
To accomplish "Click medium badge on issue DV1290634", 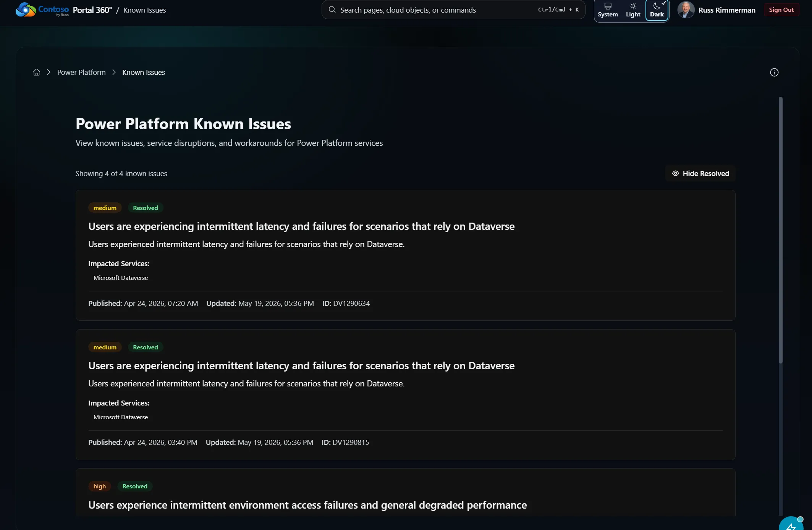I will coord(105,208).
